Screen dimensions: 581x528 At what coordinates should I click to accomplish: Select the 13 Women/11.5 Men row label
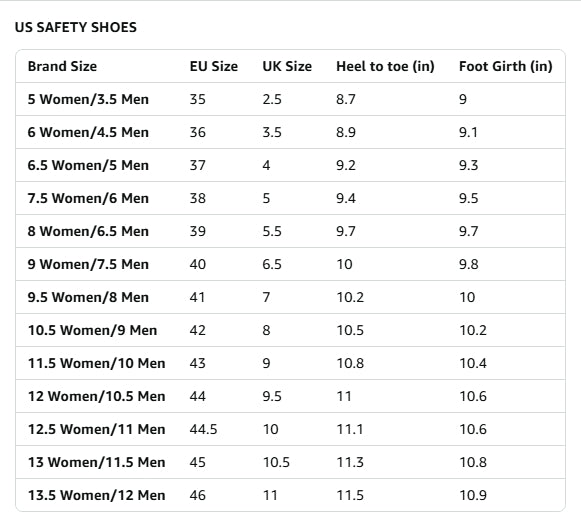pos(96,462)
